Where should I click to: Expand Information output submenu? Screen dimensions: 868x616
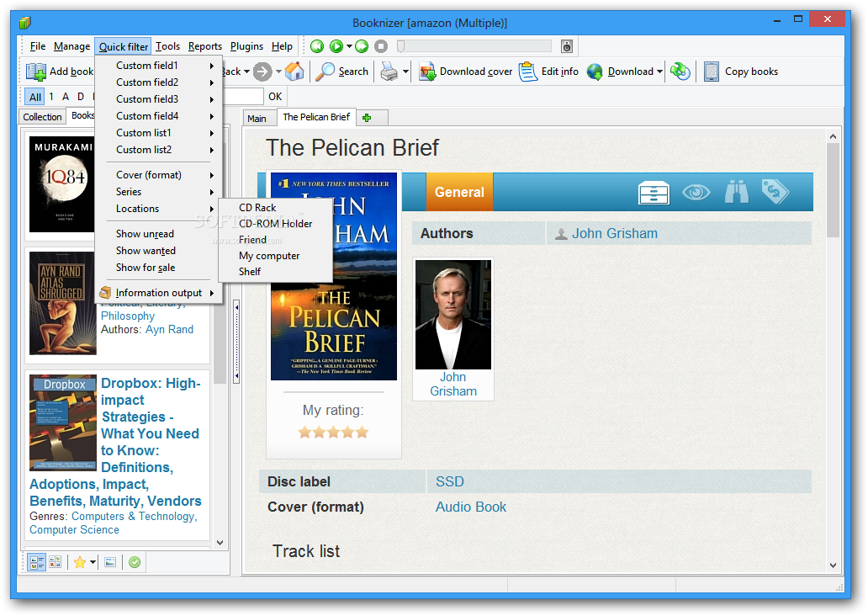[159, 293]
